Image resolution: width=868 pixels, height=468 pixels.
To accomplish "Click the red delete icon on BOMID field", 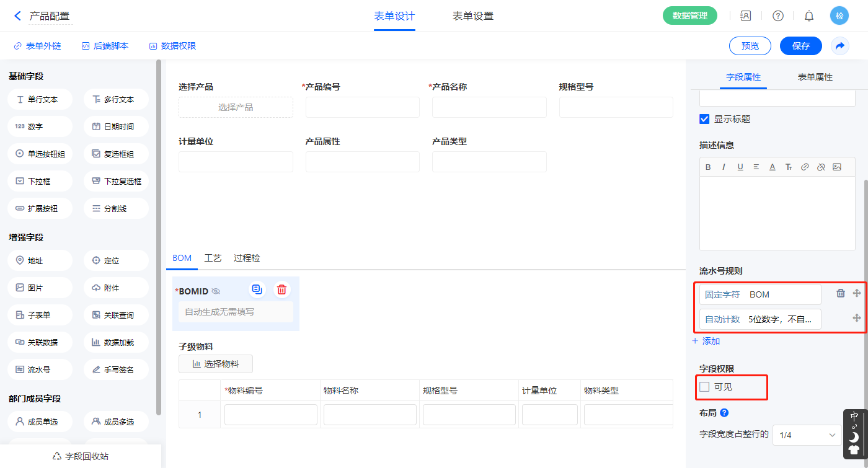I will point(281,289).
